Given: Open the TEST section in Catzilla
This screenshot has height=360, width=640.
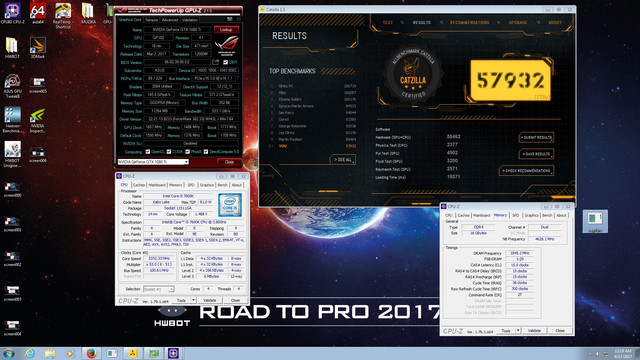Looking at the screenshot, I should (x=387, y=22).
